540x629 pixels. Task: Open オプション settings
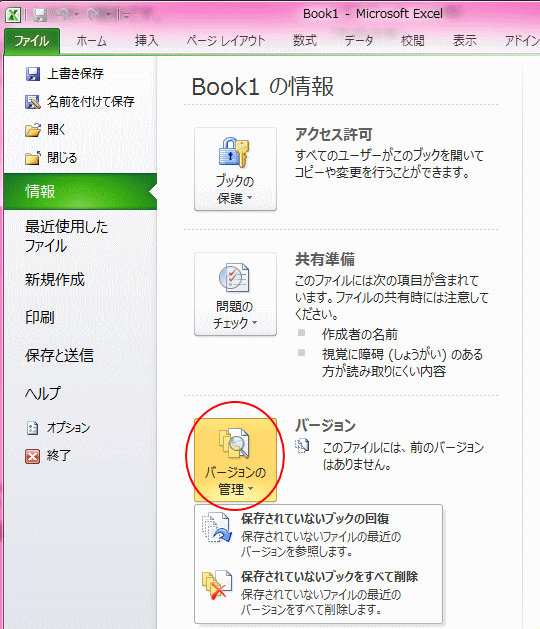pyautogui.click(x=58, y=428)
